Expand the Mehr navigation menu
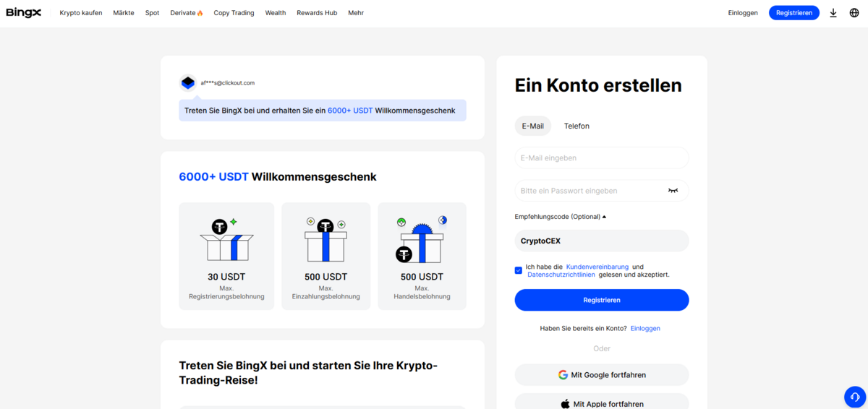 coord(355,13)
